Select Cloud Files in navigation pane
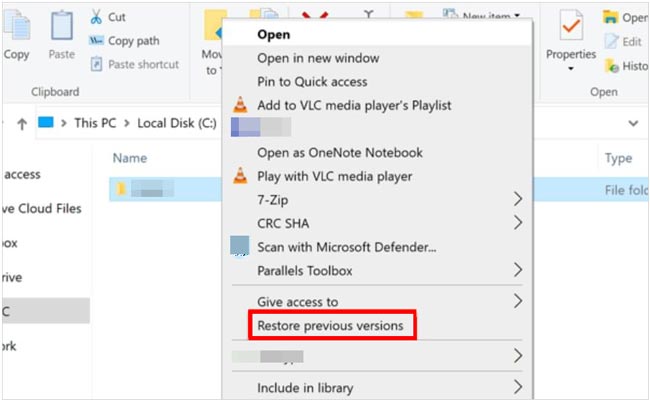The height and width of the screenshot is (401, 650). tap(42, 209)
